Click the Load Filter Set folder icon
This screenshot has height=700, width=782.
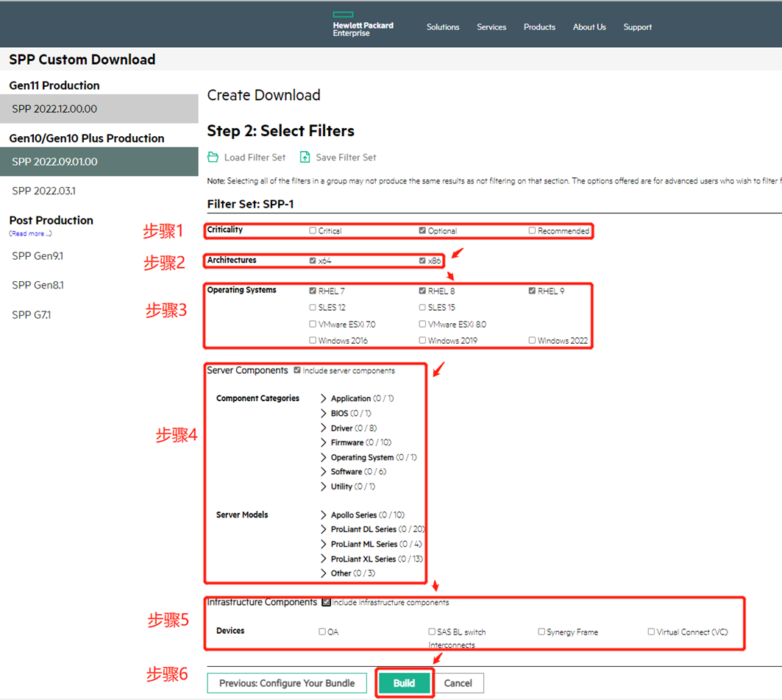coord(213,157)
